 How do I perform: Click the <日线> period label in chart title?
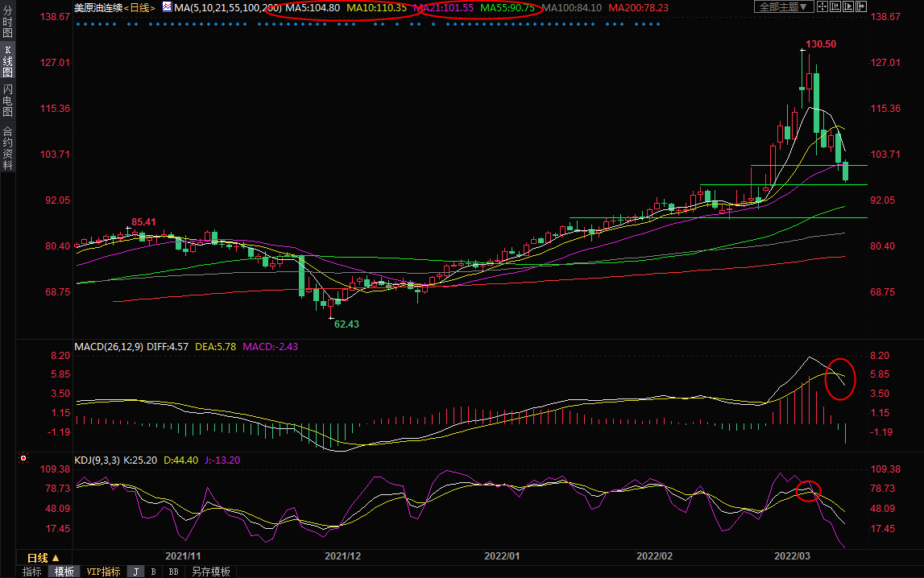click(x=139, y=7)
